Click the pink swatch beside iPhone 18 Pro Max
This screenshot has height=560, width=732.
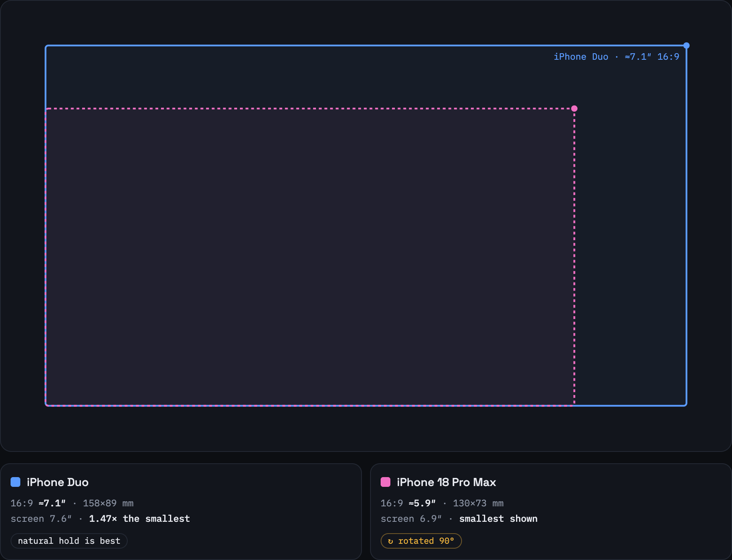(x=386, y=482)
